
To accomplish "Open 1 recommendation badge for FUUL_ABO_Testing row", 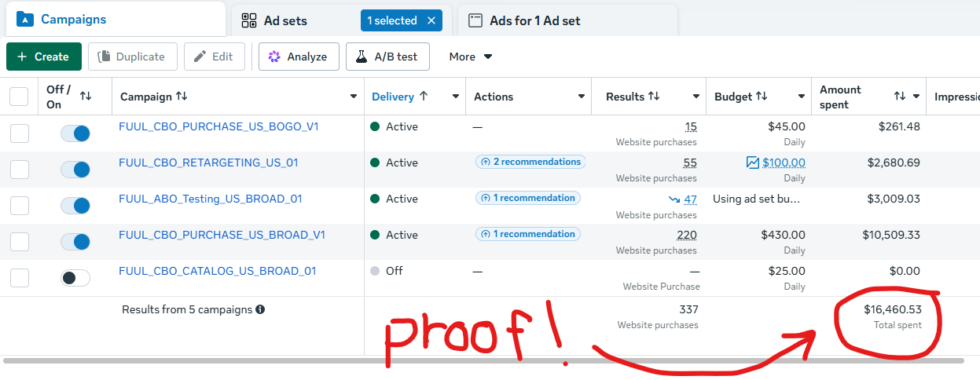I will pyautogui.click(x=528, y=198).
